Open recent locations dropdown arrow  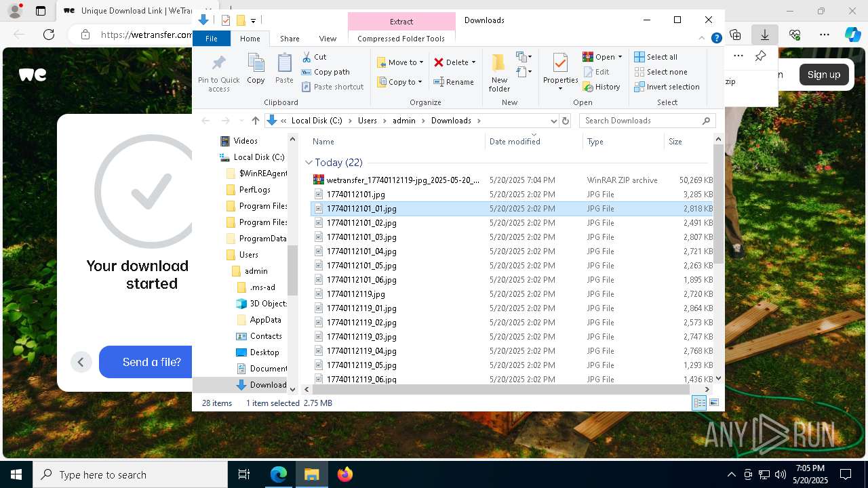241,121
